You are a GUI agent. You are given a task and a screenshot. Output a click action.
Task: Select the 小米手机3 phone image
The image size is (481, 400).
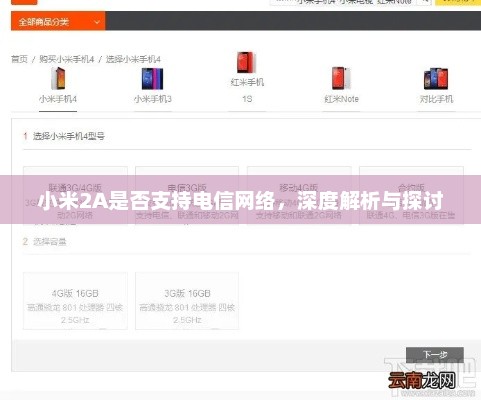point(152,79)
